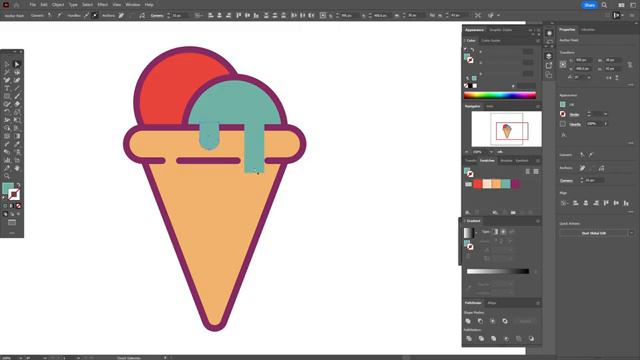
Task: Click the Fill swatch in Properties Appearance
Action: click(563, 104)
